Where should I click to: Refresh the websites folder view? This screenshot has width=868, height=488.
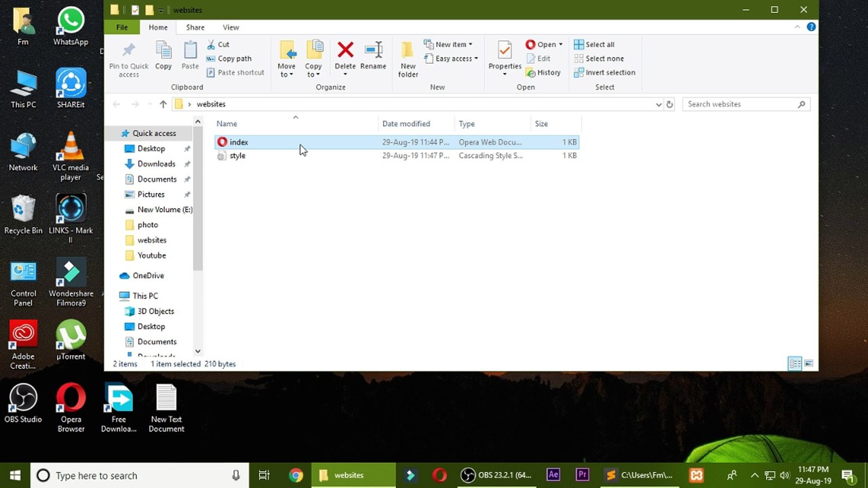coord(669,104)
